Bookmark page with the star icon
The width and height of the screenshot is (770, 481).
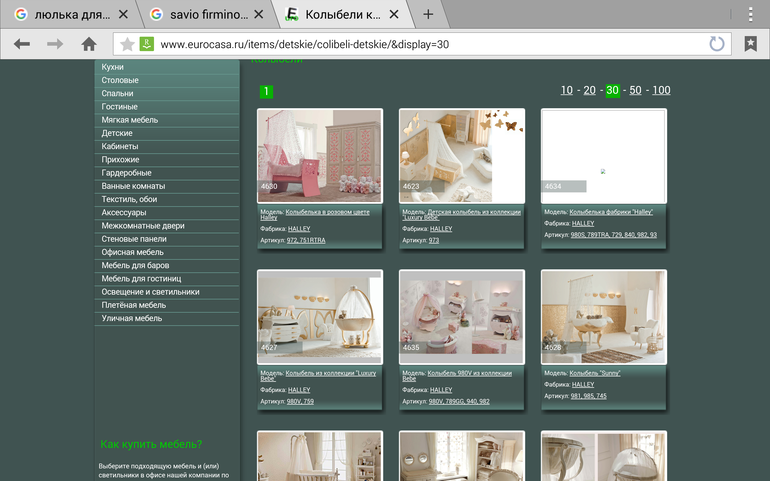tap(127, 44)
